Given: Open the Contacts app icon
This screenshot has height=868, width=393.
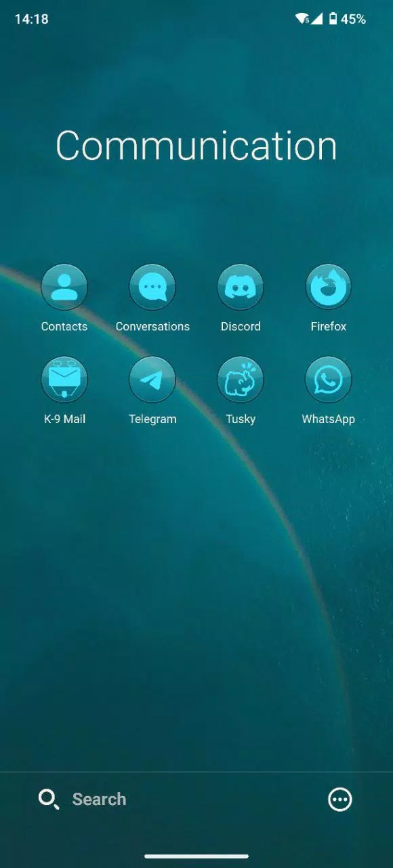Looking at the screenshot, I should [x=64, y=288].
